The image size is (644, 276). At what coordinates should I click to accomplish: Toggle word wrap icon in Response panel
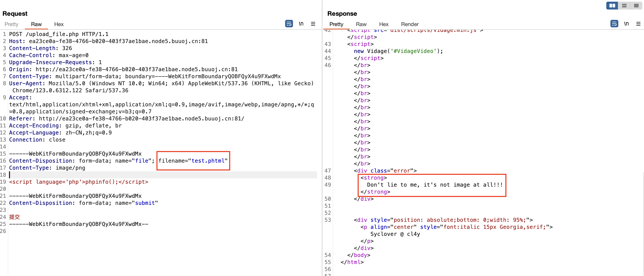[614, 24]
